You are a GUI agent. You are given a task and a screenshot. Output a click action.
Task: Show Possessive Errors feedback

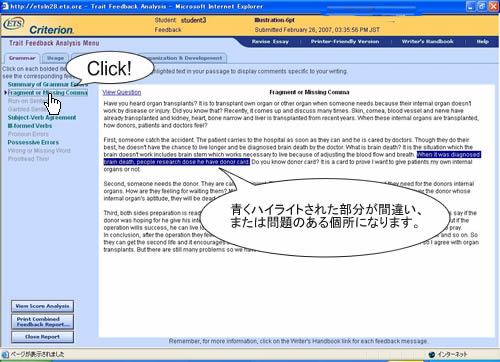pyautogui.click(x=33, y=142)
